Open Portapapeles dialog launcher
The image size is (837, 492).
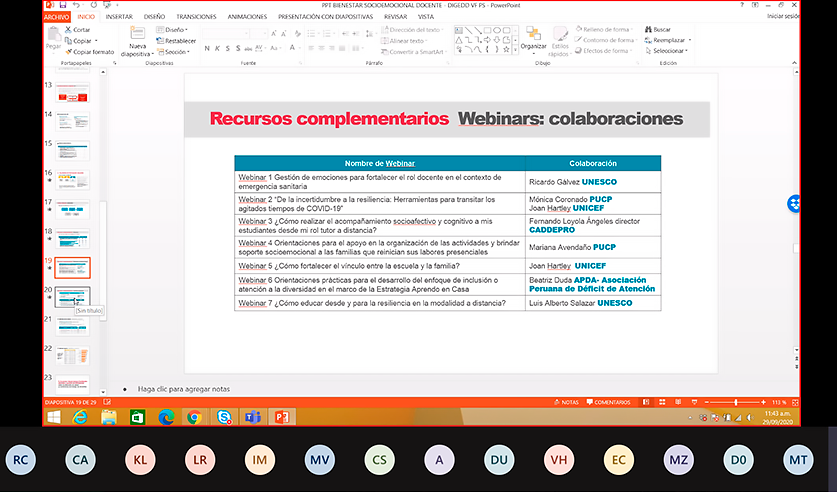click(x=114, y=63)
